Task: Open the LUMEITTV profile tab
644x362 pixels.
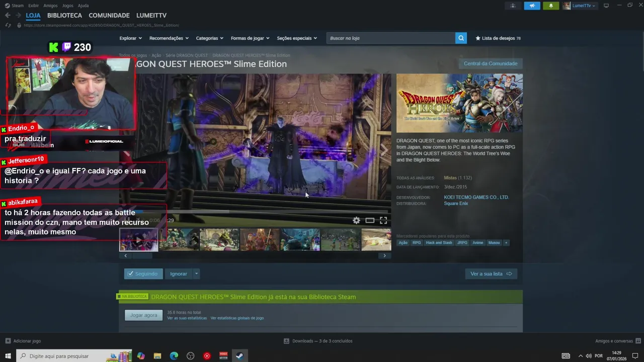Action: pyautogui.click(x=151, y=16)
